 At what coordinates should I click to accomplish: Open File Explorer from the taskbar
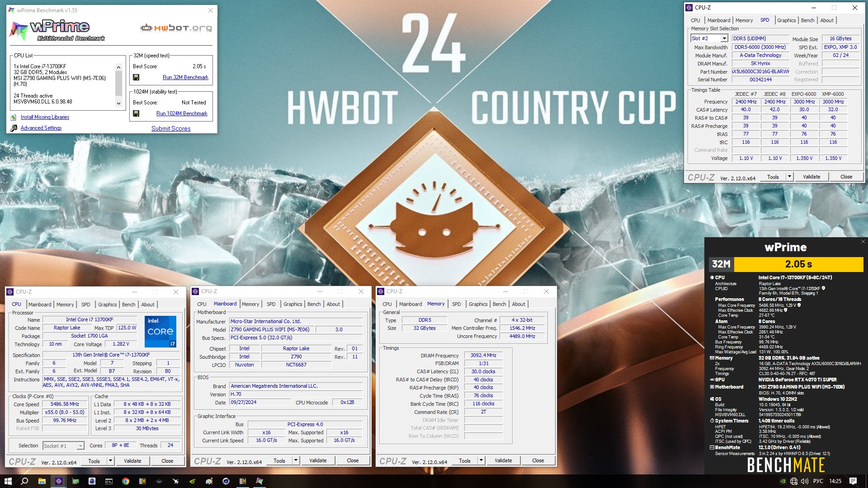pos(42,481)
